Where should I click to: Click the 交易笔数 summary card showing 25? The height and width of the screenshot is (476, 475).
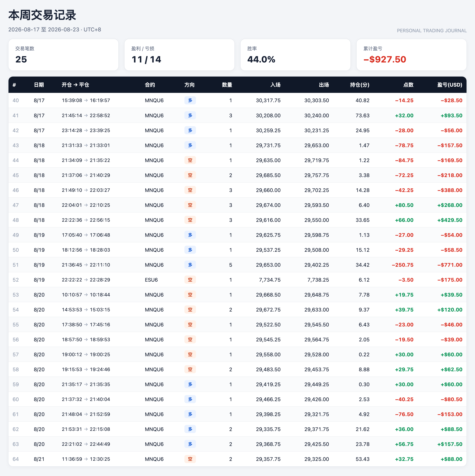click(63, 55)
